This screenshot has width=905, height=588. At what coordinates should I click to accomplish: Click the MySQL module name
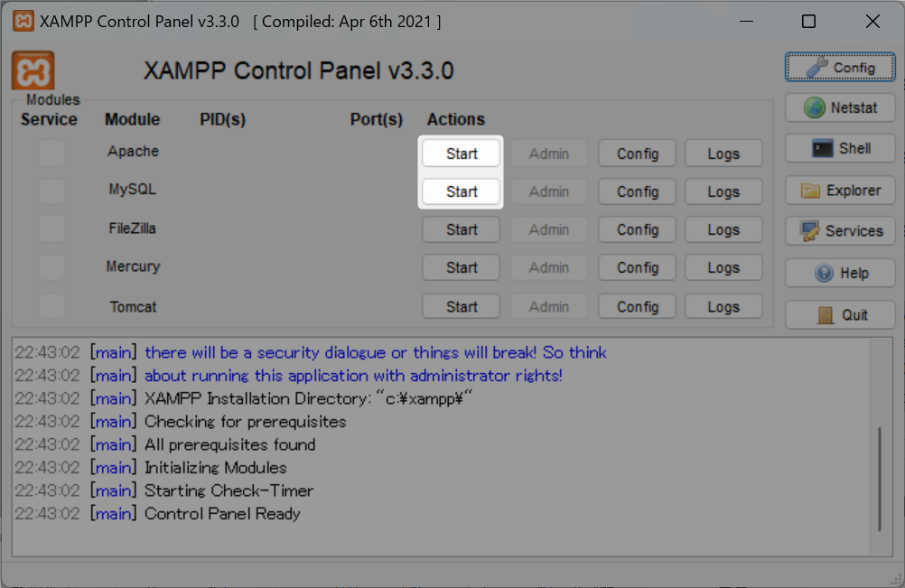(133, 190)
